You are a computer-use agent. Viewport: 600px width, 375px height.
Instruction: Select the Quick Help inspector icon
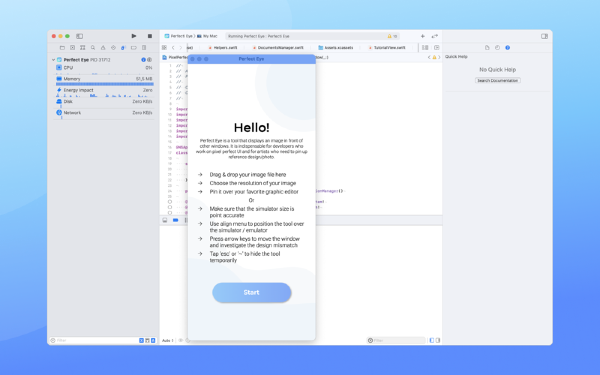point(507,47)
